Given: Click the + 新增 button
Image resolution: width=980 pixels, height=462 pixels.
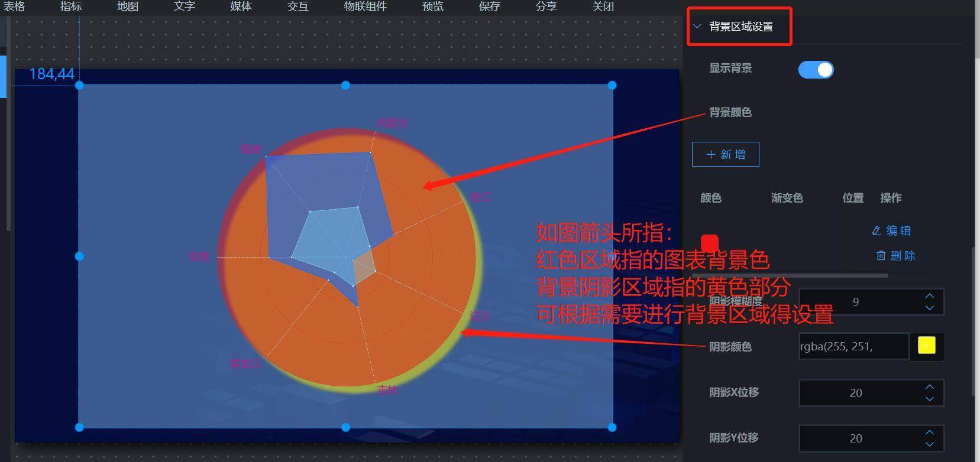Looking at the screenshot, I should coord(726,154).
